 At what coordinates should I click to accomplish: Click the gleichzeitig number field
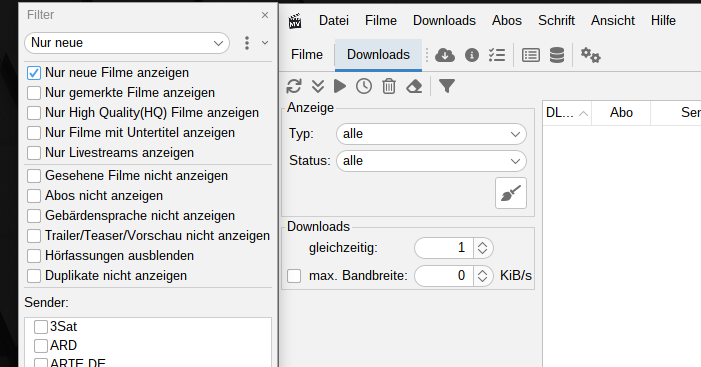point(444,248)
